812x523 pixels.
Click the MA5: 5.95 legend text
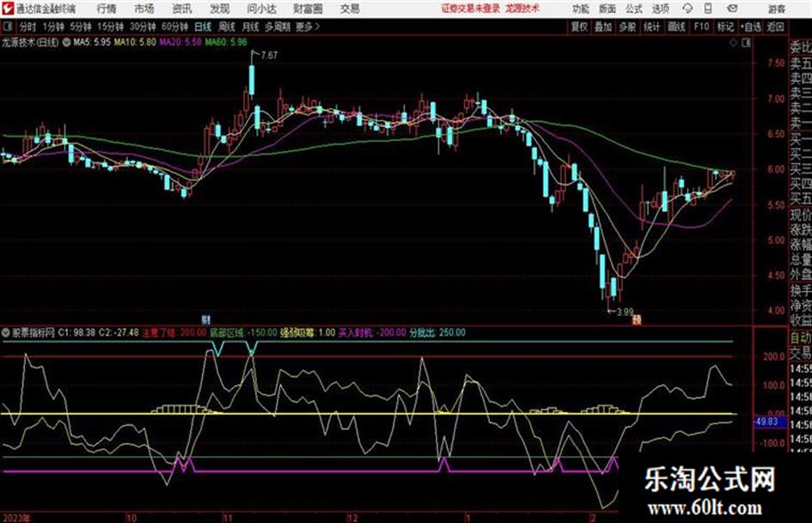(x=92, y=42)
